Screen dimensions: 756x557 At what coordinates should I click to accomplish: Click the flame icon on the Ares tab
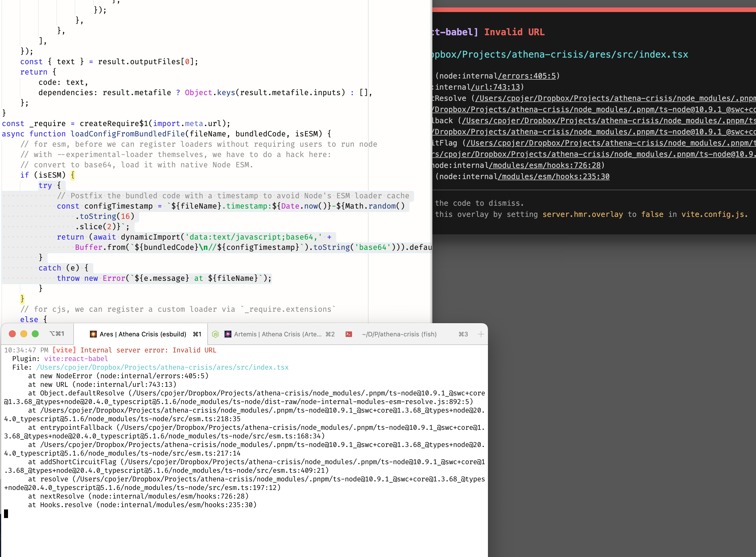pyautogui.click(x=93, y=334)
